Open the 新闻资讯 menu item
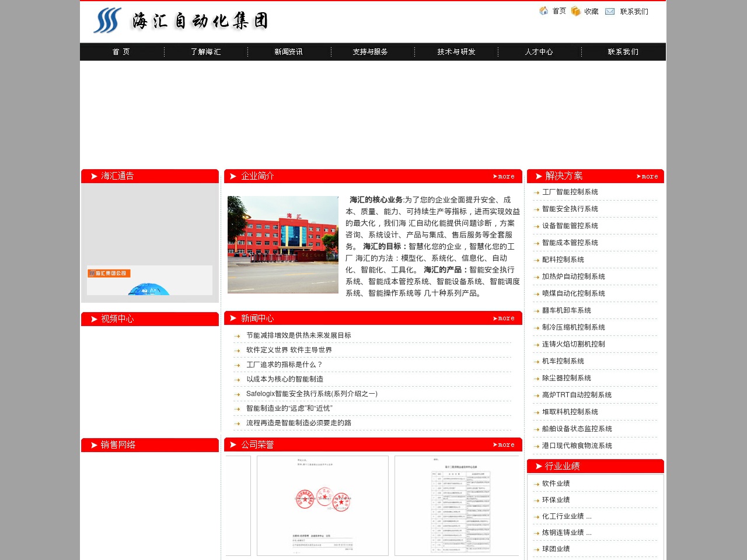 [x=289, y=52]
